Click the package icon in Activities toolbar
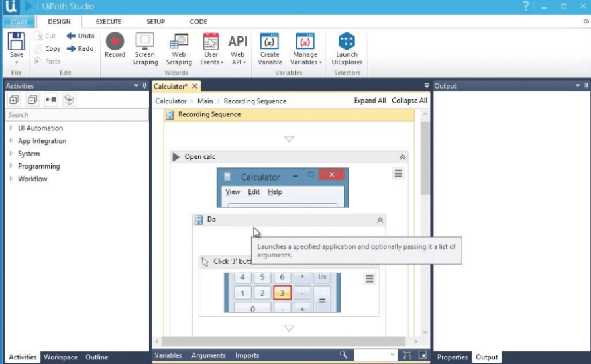Image resolution: width=591 pixels, height=364 pixels. (x=70, y=99)
